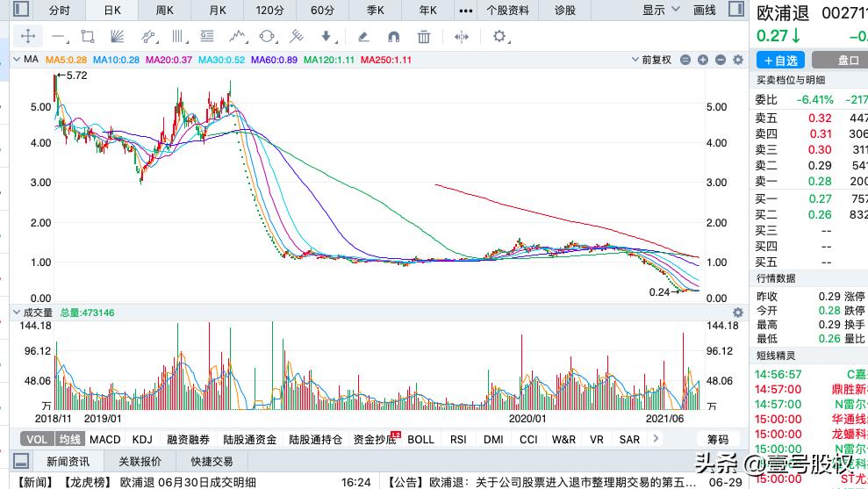Select the fan lines drawing tool
868x489 pixels.
(118, 37)
